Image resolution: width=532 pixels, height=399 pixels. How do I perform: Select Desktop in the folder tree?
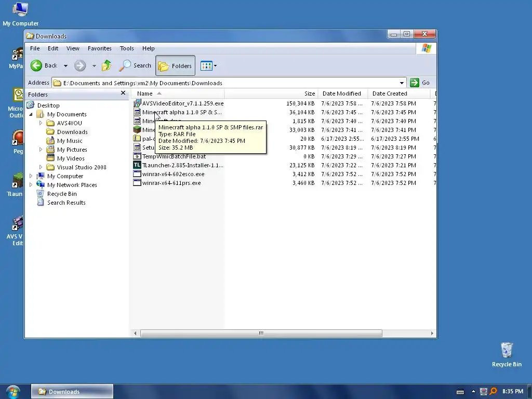(48, 105)
